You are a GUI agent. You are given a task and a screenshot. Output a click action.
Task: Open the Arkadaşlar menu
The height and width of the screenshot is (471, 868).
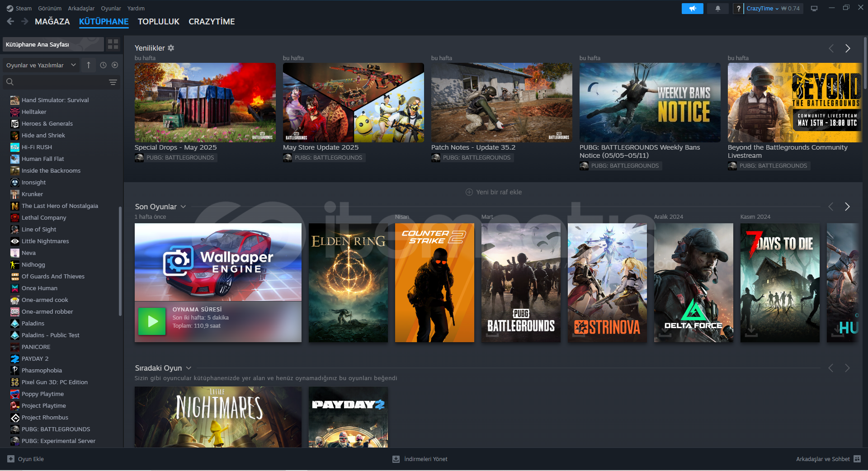point(81,9)
